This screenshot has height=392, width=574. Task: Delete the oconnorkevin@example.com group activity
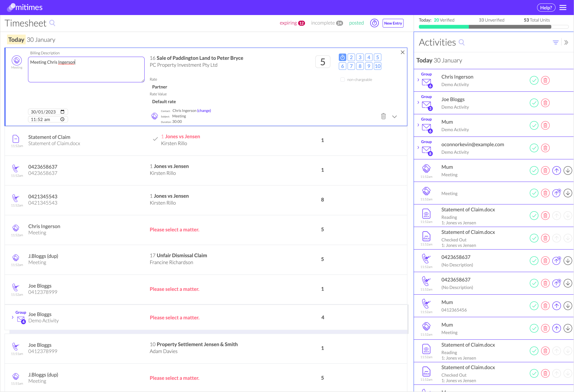click(x=545, y=148)
